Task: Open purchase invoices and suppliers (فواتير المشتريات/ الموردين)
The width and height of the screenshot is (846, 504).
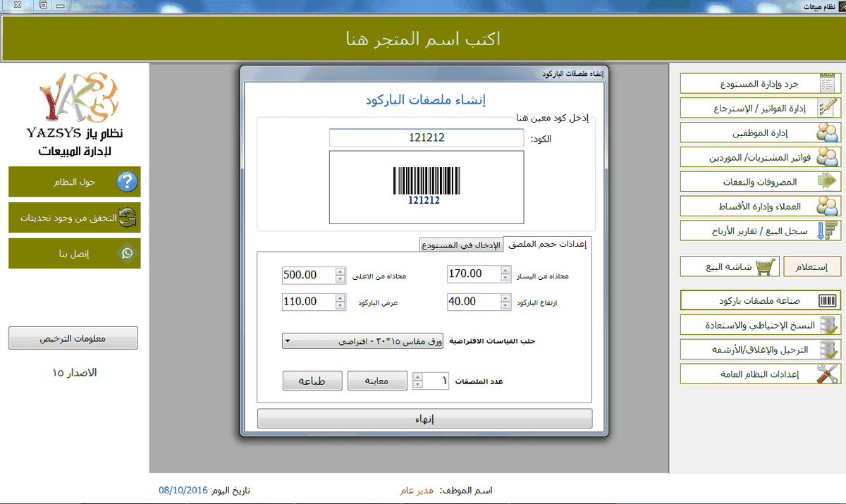Action: pyautogui.click(x=760, y=156)
